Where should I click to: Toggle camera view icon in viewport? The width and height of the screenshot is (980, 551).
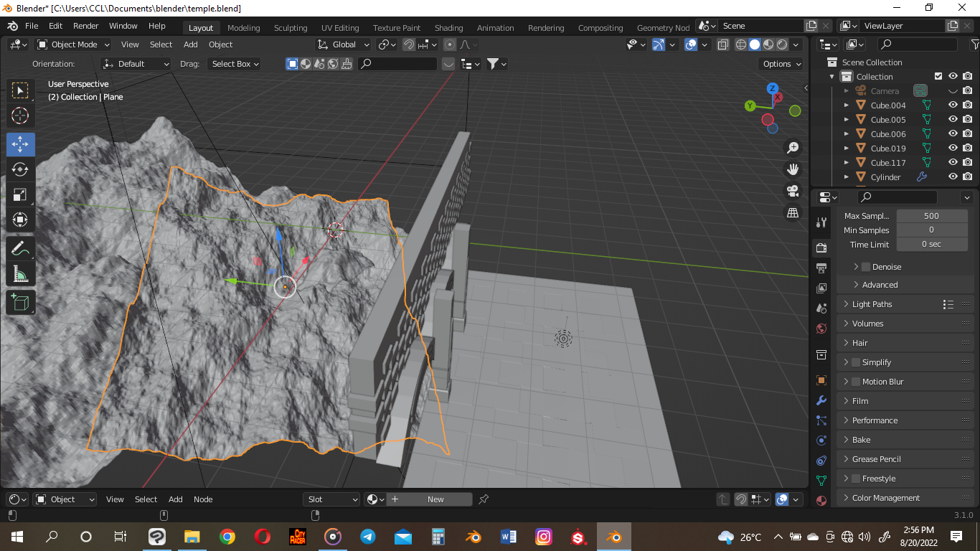(793, 191)
